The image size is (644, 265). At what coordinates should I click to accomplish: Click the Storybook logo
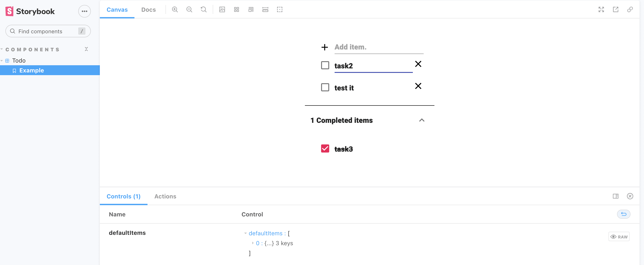[30, 11]
